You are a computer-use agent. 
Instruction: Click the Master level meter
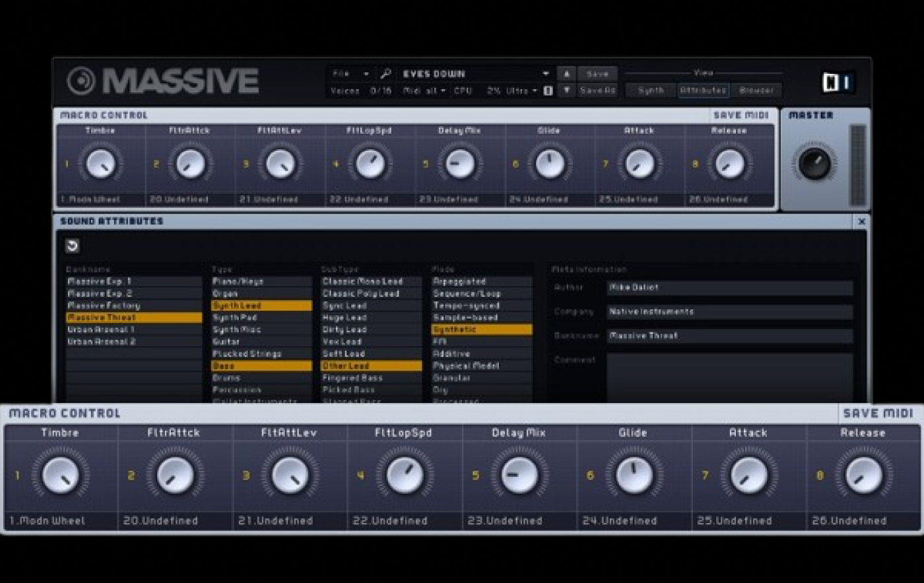857,165
